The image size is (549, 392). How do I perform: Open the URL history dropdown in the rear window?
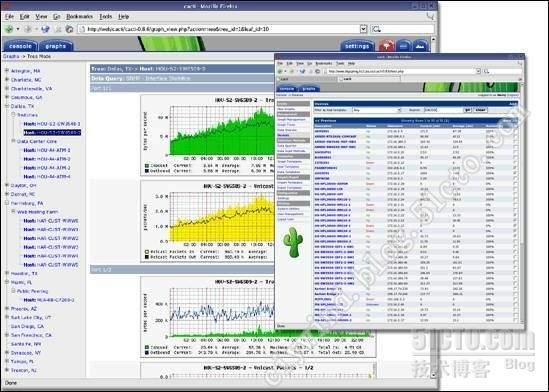click(x=363, y=29)
